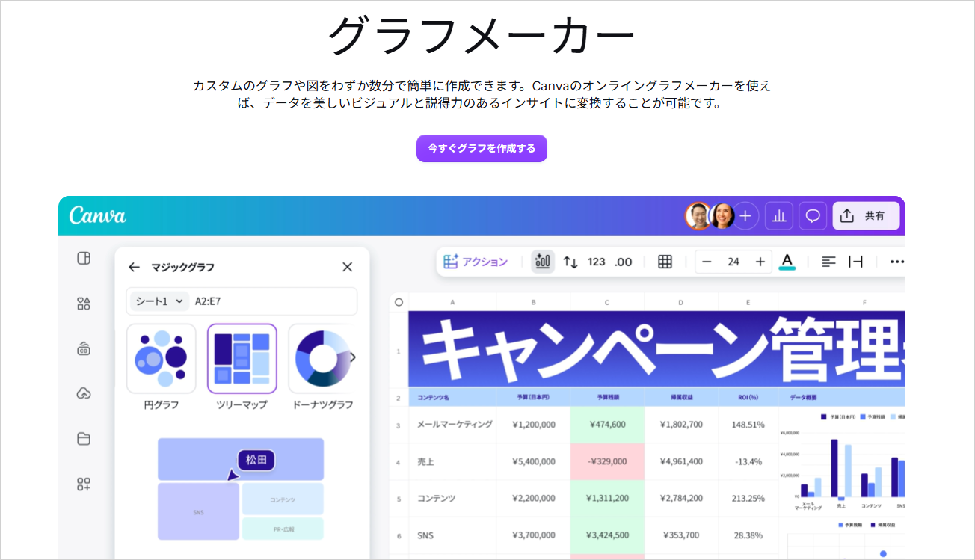Click the A2:E7 data range field
This screenshot has height=560, width=975.
pos(273,301)
